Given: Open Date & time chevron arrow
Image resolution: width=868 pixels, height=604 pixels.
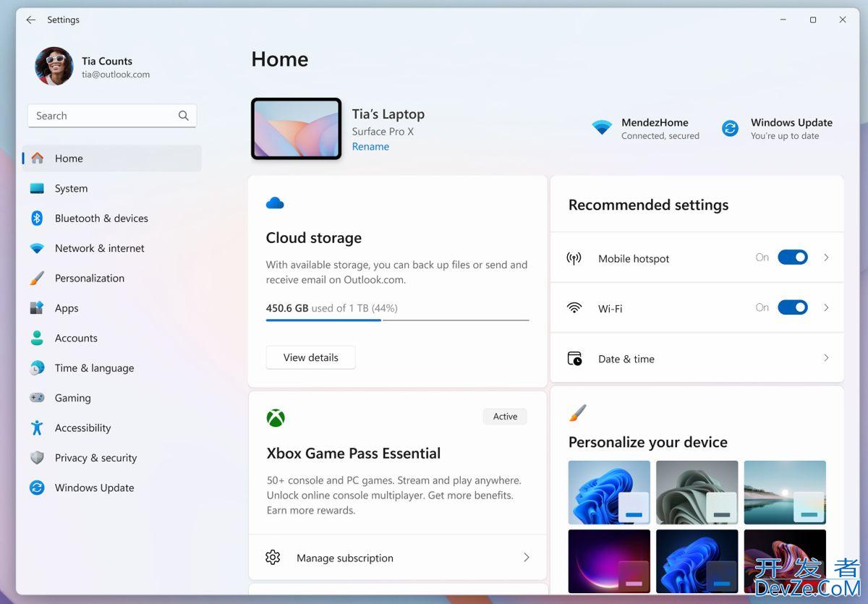Looking at the screenshot, I should [x=826, y=358].
